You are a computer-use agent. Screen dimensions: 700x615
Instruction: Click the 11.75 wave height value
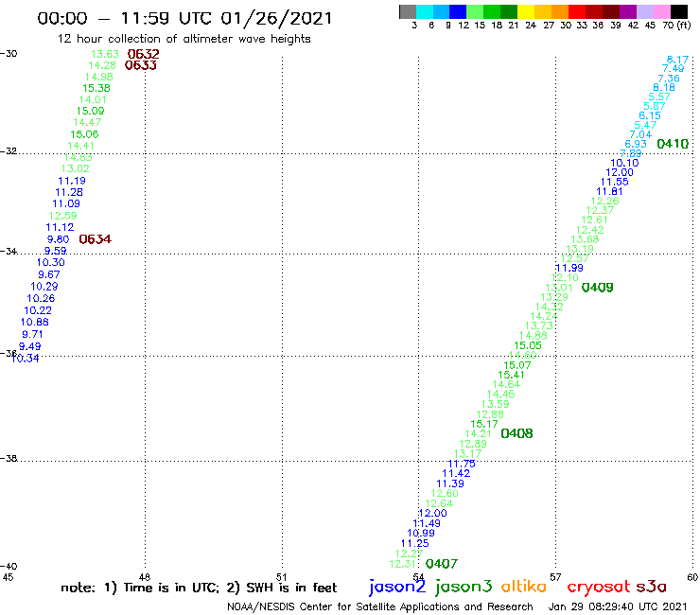[x=462, y=464]
